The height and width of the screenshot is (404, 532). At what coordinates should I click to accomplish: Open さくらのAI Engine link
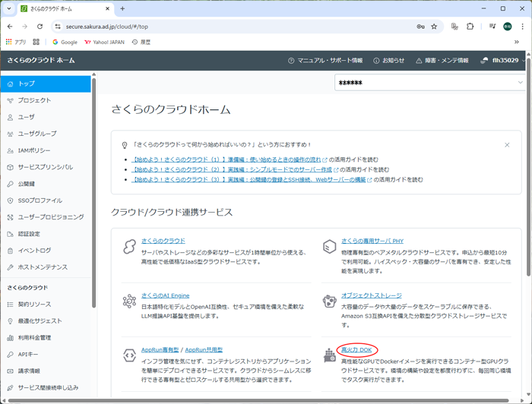(x=165, y=295)
